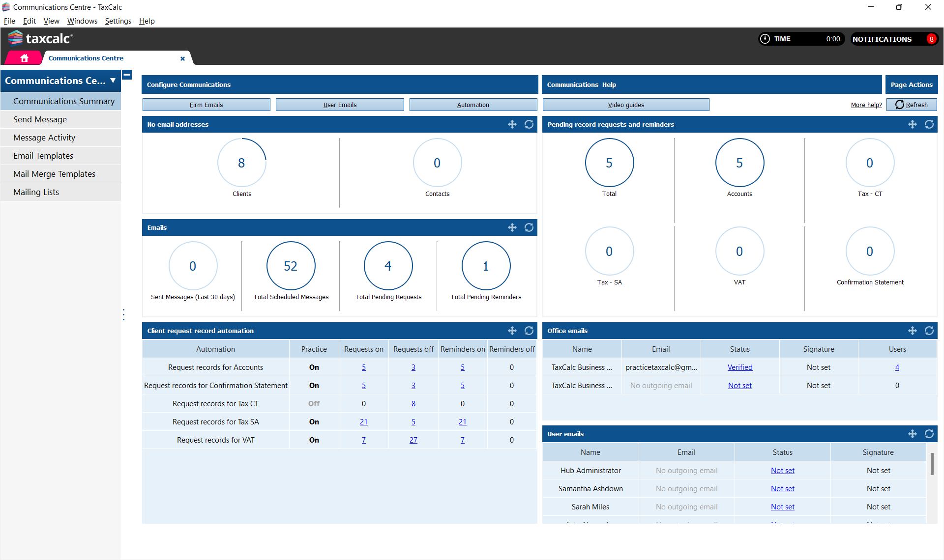This screenshot has width=944, height=560.
Task: Open the Settings menu
Action: pos(118,21)
